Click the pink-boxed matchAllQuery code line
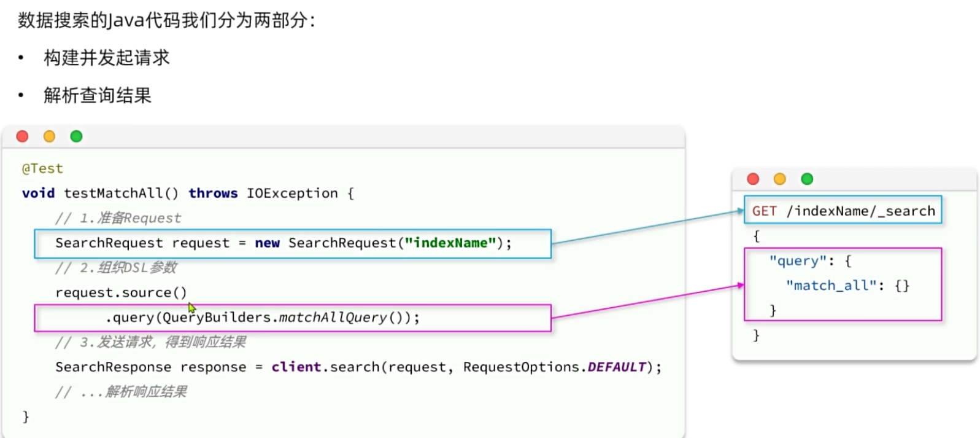Screen dimensions: 980x438 [x=263, y=318]
